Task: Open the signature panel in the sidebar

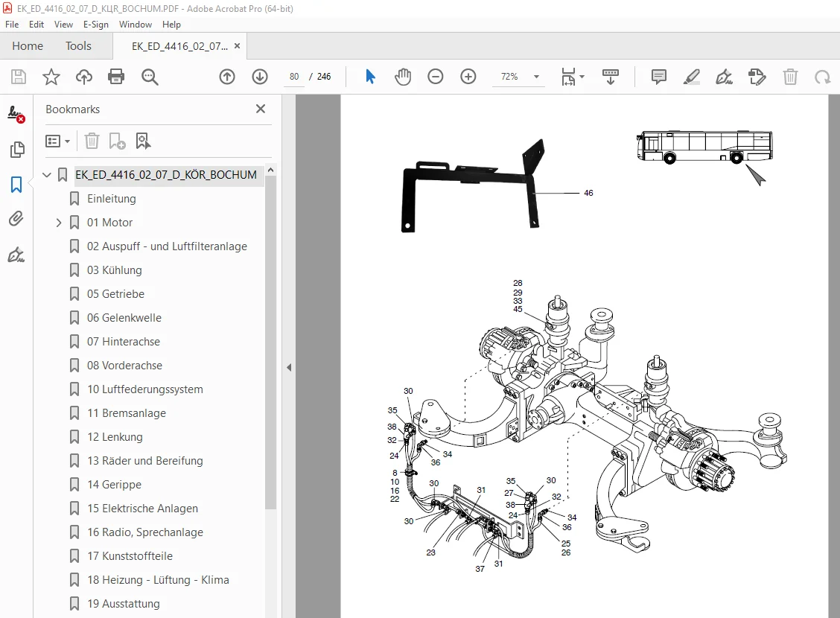Action: (x=16, y=114)
